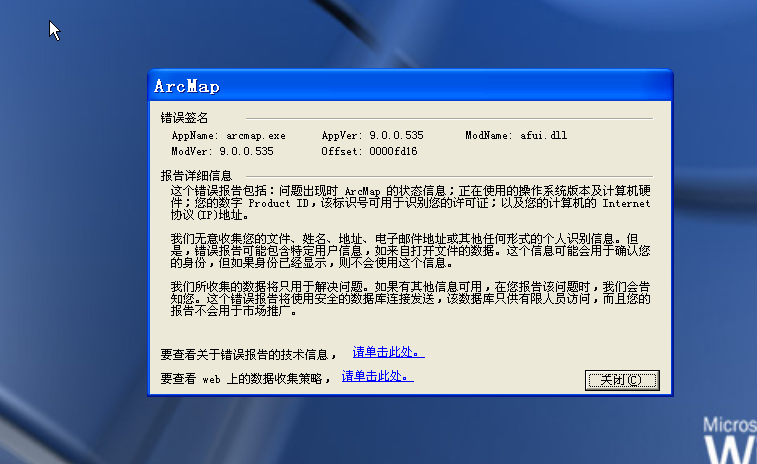Click the 报告详细信息 section heading
The image size is (757, 464).
tap(196, 176)
